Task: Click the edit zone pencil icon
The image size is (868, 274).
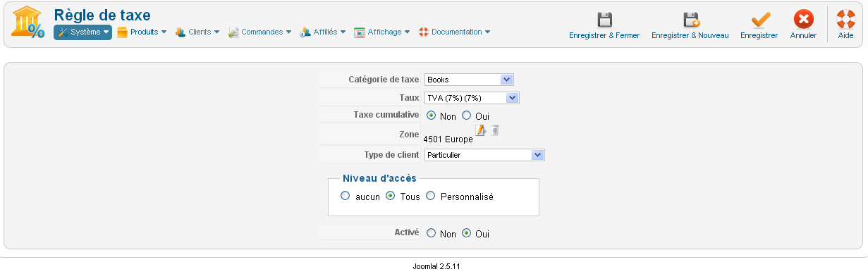Action: (481, 130)
